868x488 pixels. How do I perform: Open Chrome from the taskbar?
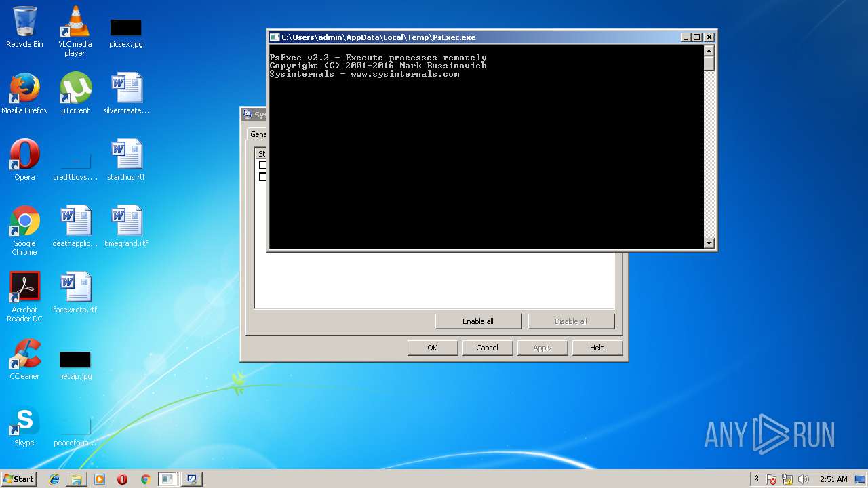(x=145, y=479)
